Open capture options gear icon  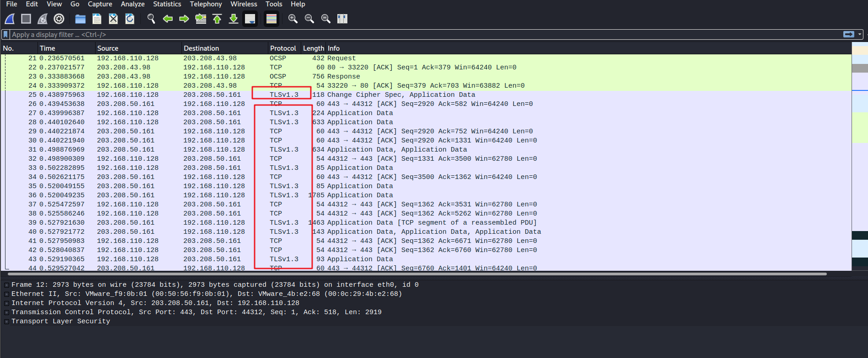point(59,19)
